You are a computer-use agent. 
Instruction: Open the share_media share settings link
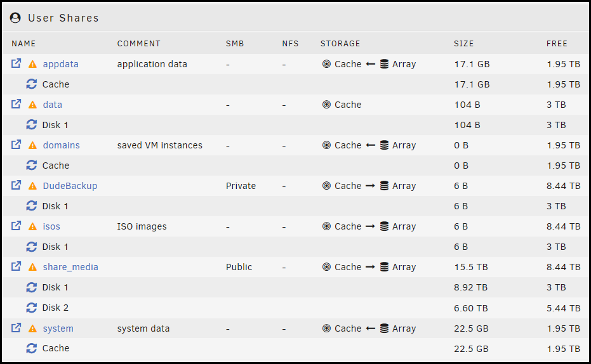(70, 267)
